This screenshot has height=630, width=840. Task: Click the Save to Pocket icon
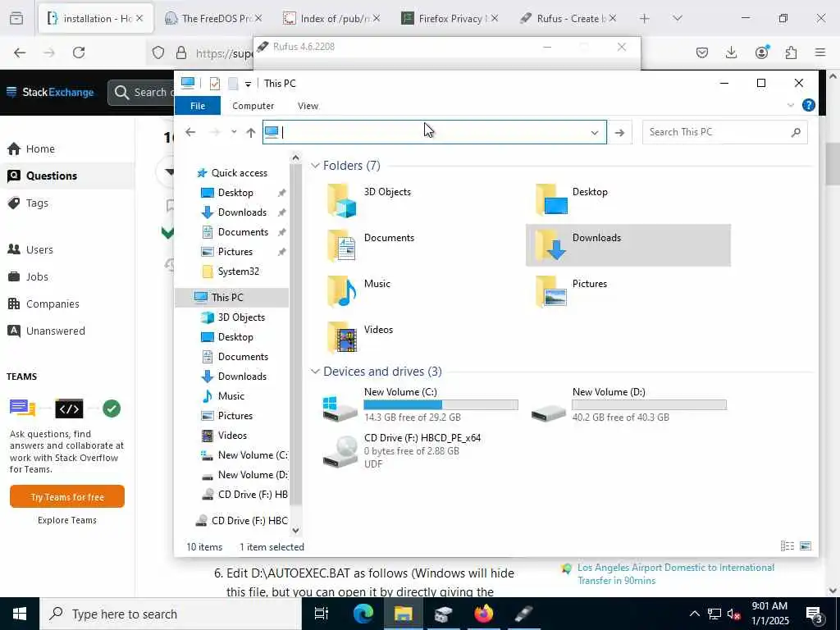[702, 52]
